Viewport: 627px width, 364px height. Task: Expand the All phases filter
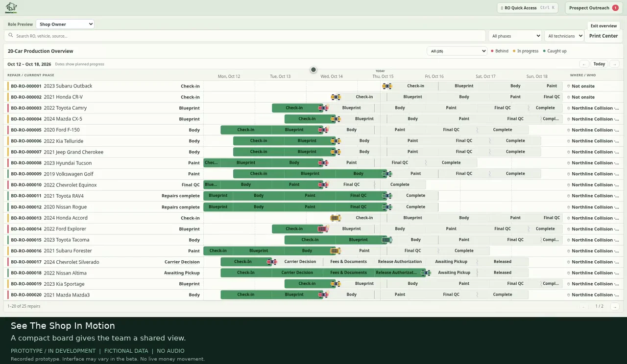[x=515, y=36]
